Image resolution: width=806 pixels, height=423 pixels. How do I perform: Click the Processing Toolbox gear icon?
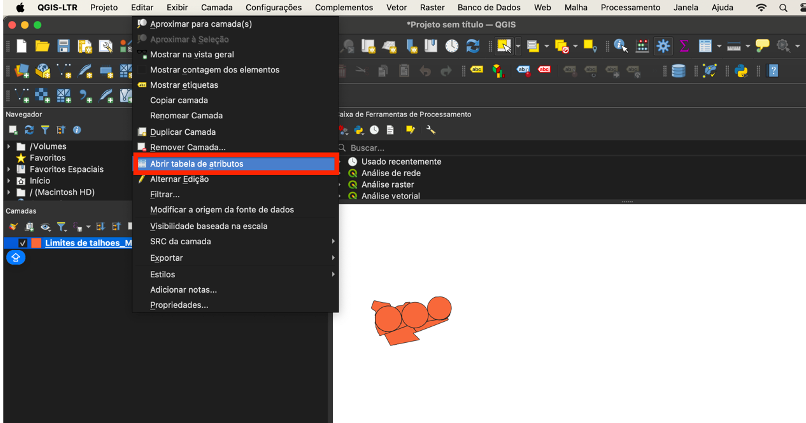point(664,46)
